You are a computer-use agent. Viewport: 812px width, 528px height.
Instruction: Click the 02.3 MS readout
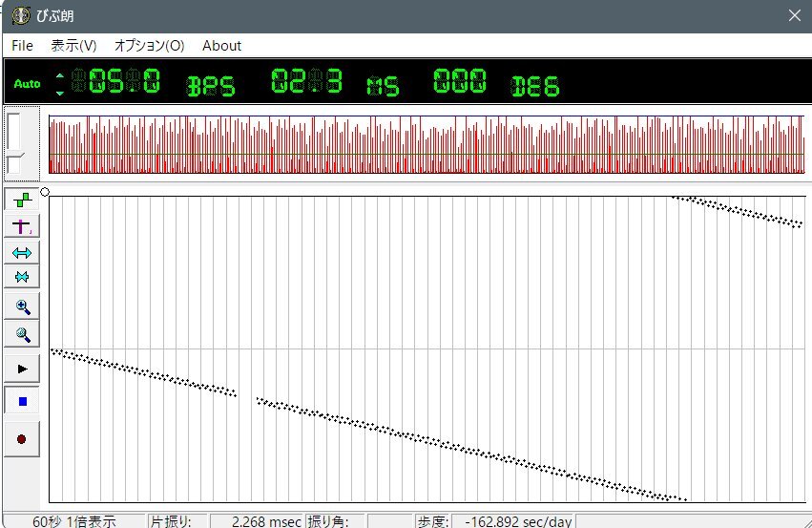(306, 81)
